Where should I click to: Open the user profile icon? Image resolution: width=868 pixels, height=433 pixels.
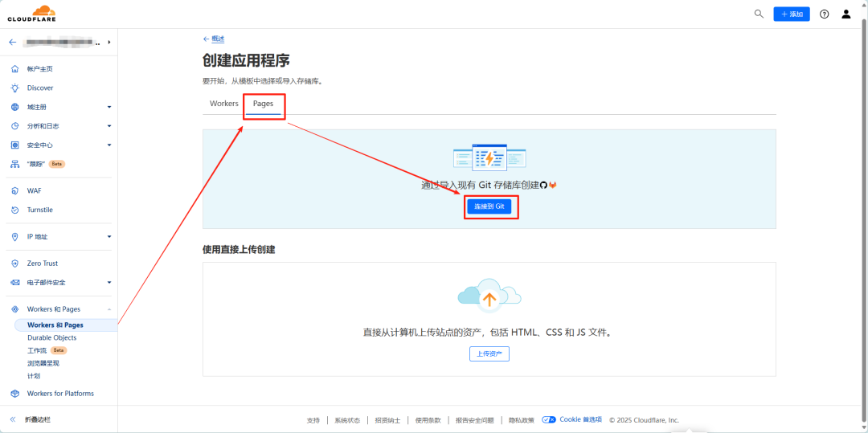pos(845,14)
